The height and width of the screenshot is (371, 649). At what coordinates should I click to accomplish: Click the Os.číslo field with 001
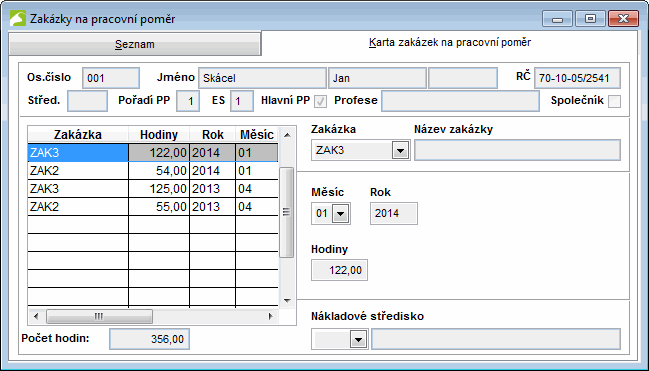click(111, 78)
